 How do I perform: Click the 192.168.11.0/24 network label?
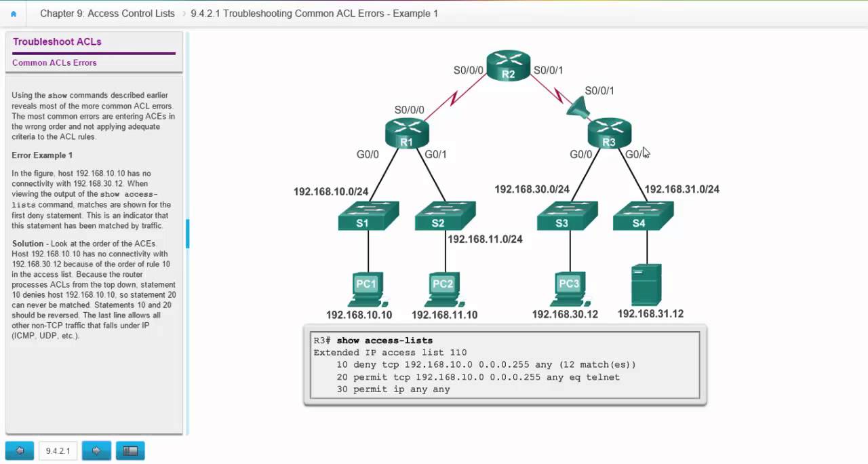pos(485,239)
